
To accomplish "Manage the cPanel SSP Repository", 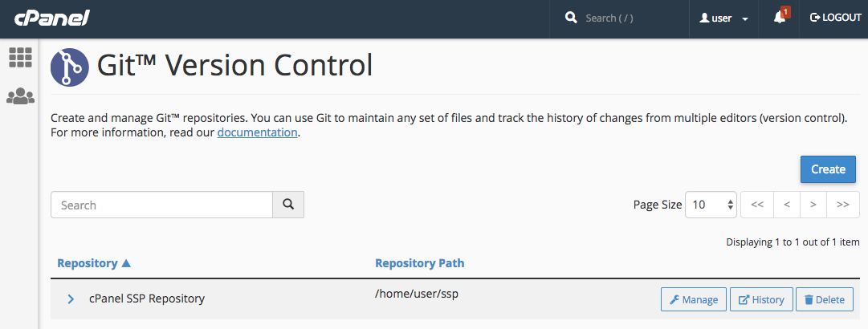I will pos(694,299).
